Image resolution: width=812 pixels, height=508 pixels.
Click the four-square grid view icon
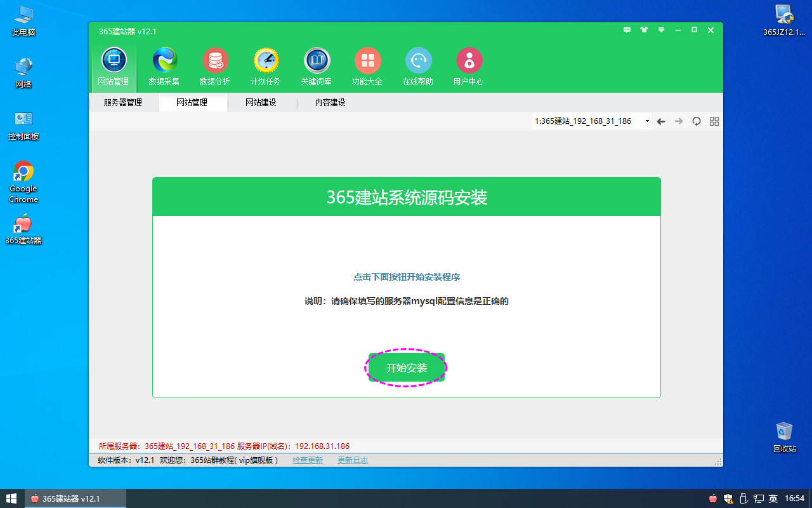[x=714, y=121]
